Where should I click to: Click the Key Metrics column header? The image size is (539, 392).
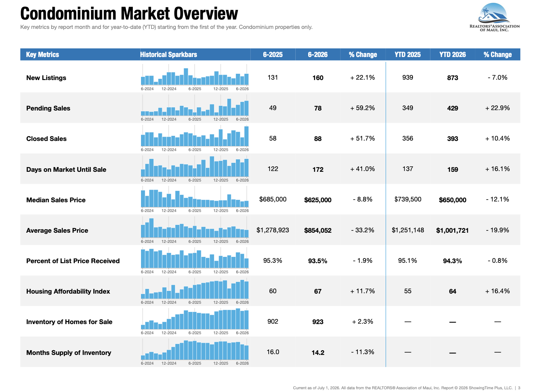tap(43, 55)
